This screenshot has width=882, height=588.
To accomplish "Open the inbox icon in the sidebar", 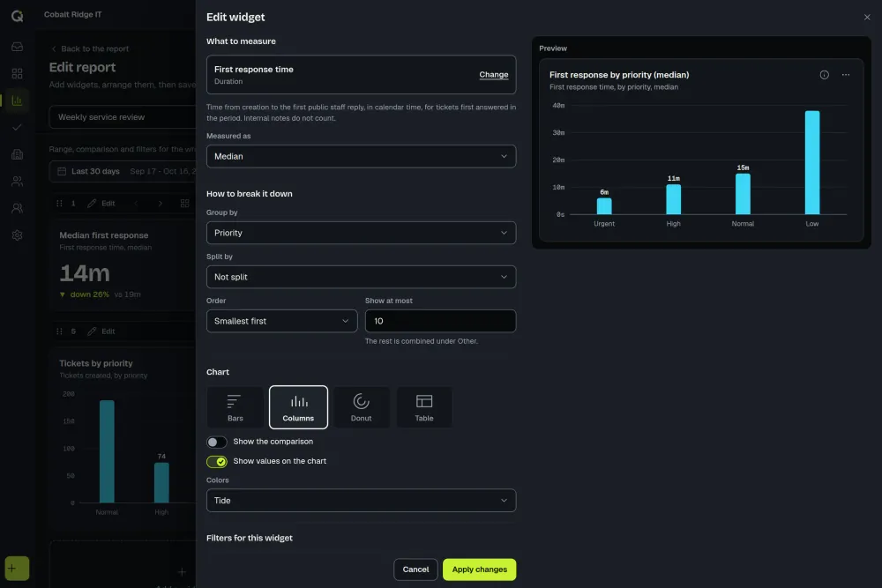I will pyautogui.click(x=17, y=47).
